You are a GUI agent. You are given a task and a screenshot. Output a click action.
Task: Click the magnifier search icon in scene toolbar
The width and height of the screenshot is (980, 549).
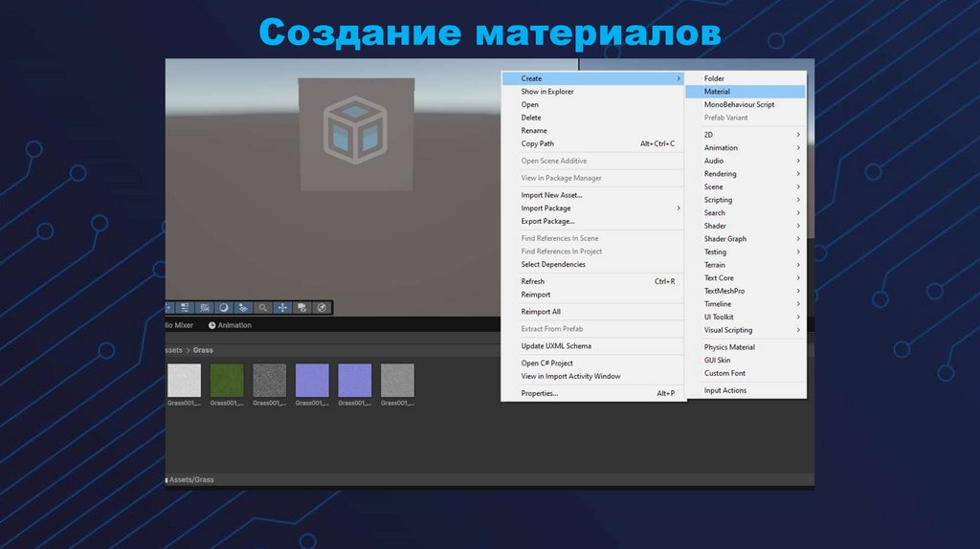click(263, 307)
